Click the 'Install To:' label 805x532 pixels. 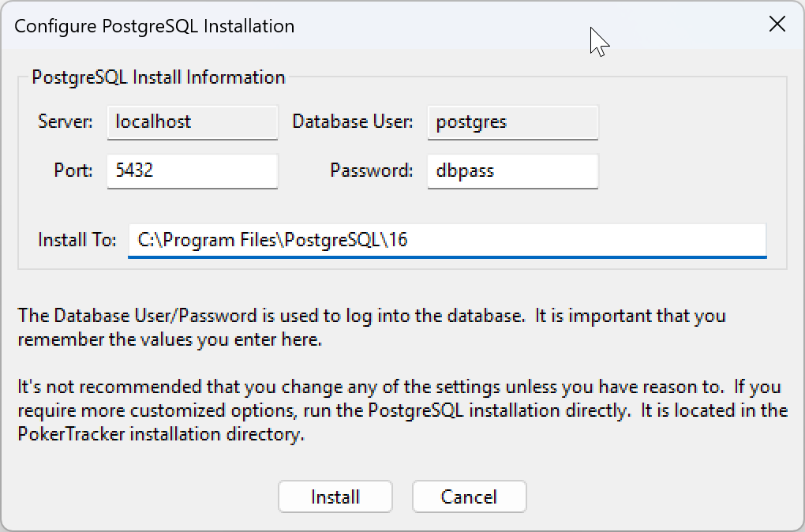click(x=77, y=240)
